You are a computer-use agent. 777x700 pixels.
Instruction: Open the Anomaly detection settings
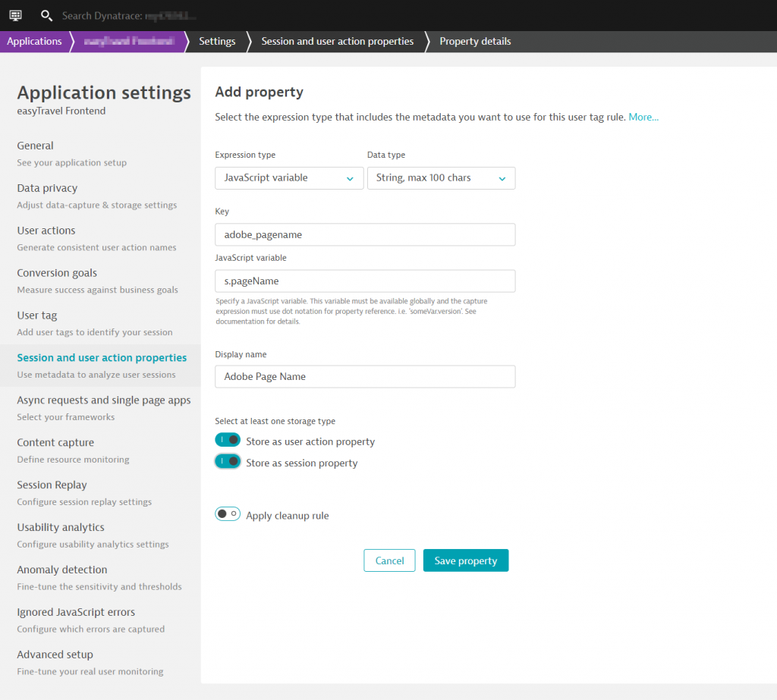(61, 570)
